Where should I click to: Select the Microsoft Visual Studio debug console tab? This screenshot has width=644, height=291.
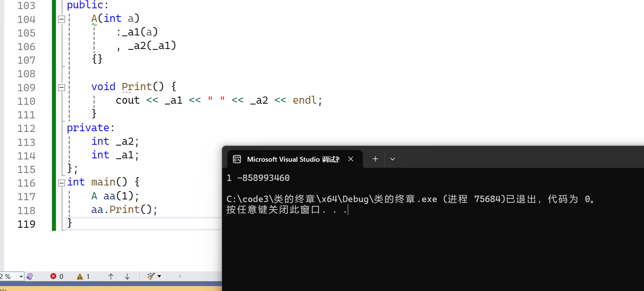tap(295, 159)
